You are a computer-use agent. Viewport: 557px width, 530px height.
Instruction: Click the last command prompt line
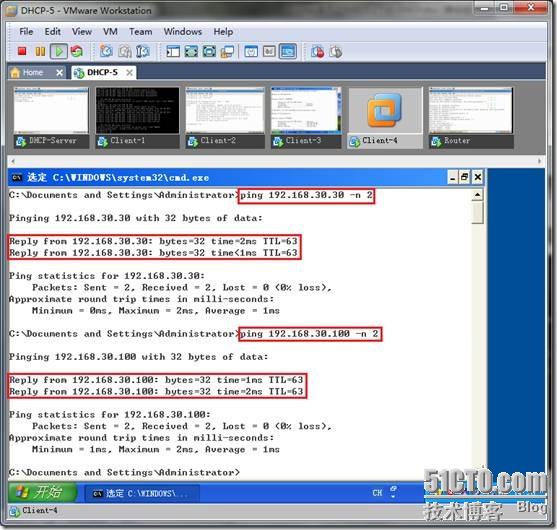pos(124,472)
